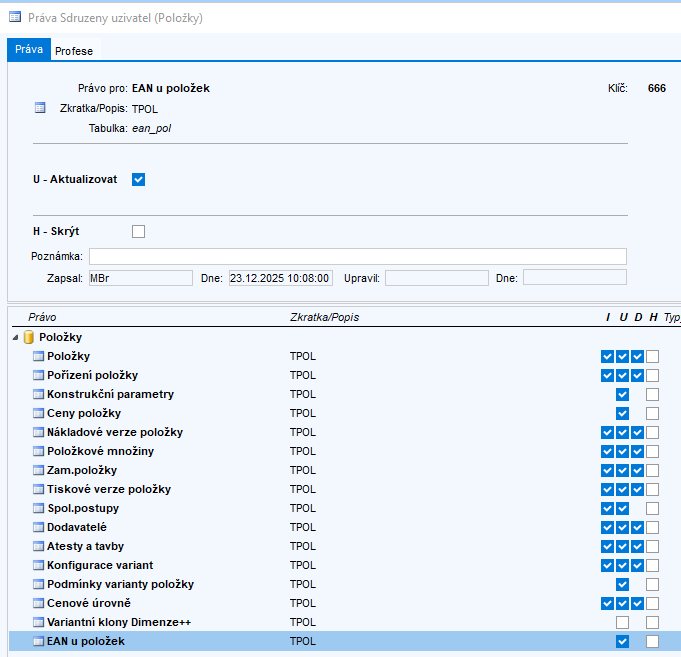Select the Práva tab
The height and width of the screenshot is (657, 681).
[28, 50]
